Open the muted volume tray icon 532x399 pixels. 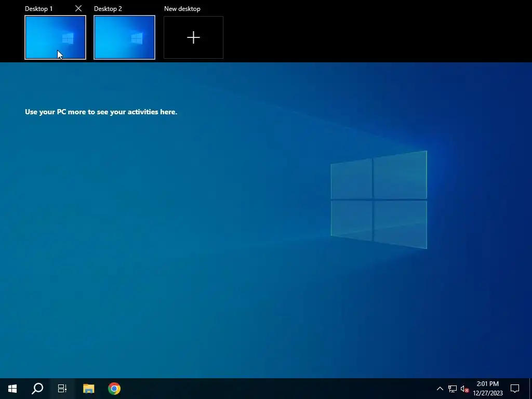pyautogui.click(x=464, y=389)
